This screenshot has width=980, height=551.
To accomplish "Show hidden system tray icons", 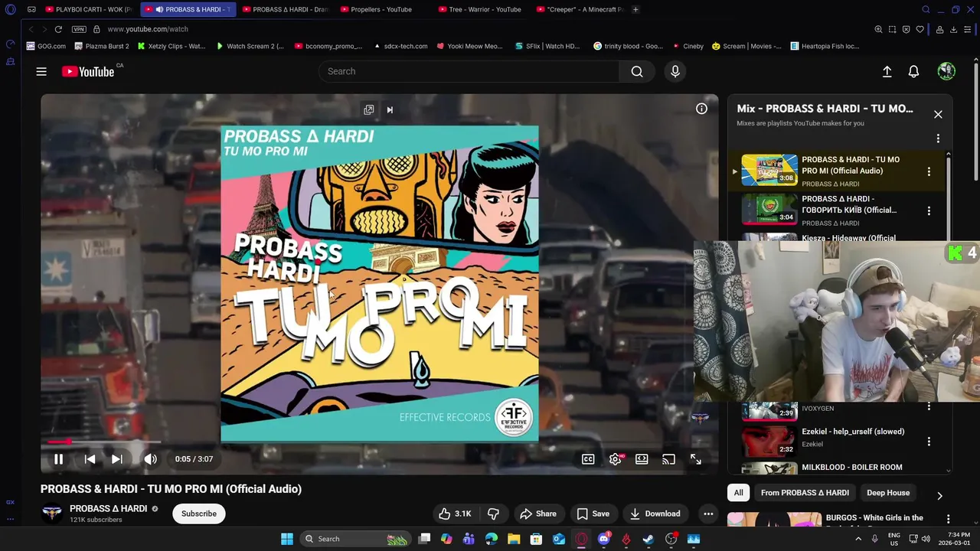I will point(859,539).
